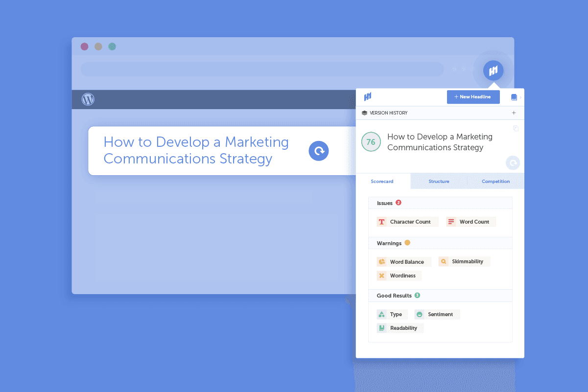
Task: Click the Headline Studio logo in popup header
Action: pyautogui.click(x=368, y=97)
